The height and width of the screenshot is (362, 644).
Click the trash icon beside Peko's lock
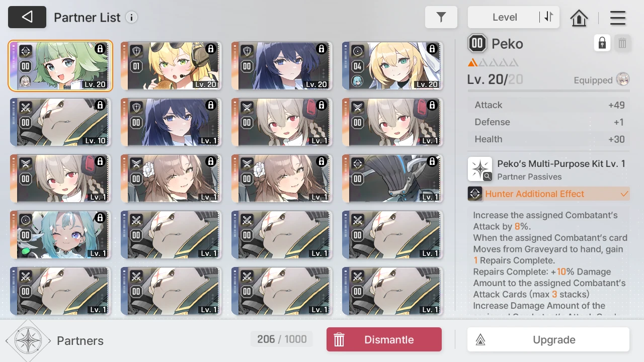click(622, 43)
